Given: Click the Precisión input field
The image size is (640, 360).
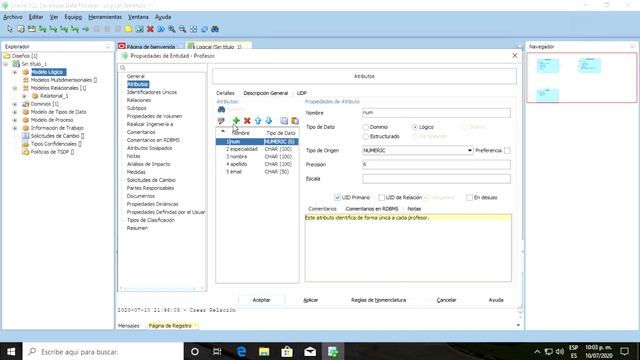Looking at the screenshot, I should click(436, 164).
